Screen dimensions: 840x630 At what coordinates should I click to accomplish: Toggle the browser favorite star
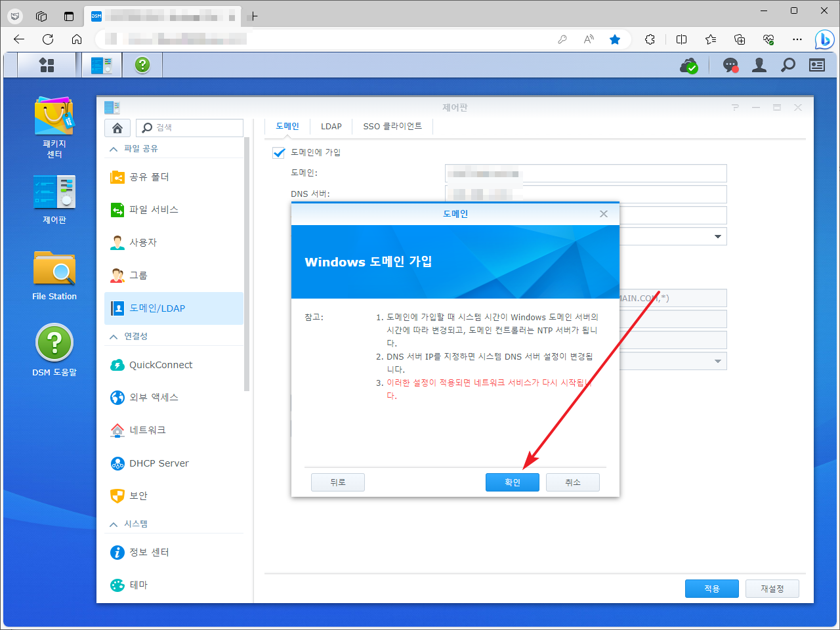[615, 39]
